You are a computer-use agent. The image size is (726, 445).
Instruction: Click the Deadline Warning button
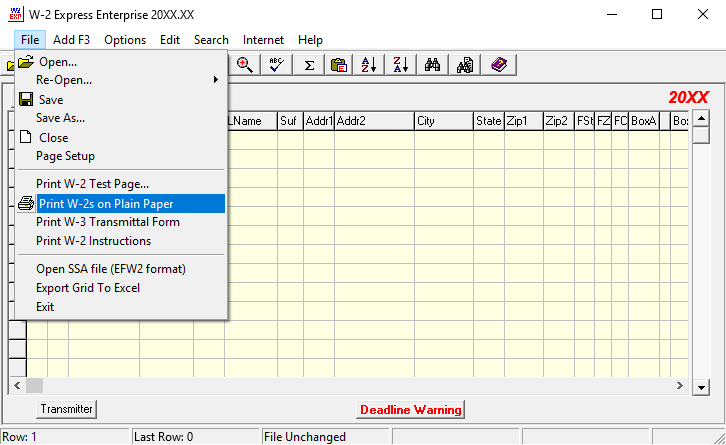[x=411, y=410]
